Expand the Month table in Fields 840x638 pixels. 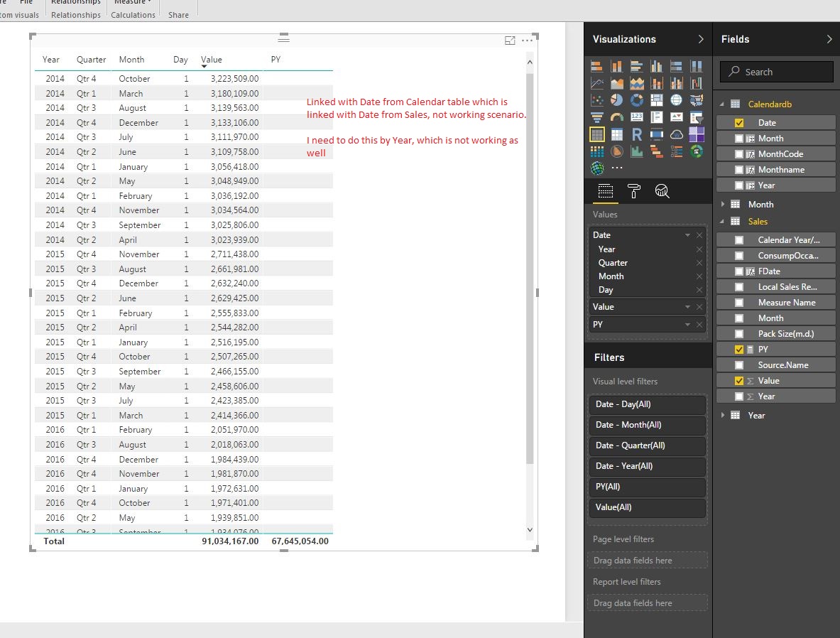click(722, 205)
